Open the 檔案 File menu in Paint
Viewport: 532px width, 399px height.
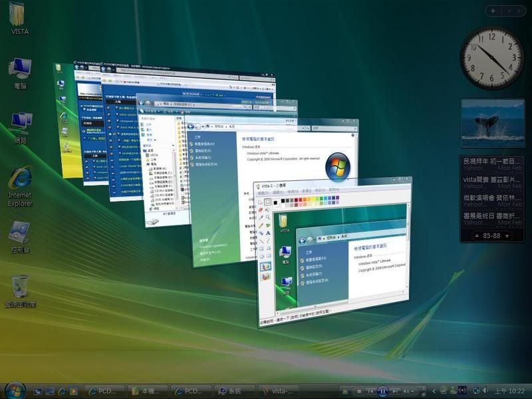(x=263, y=194)
